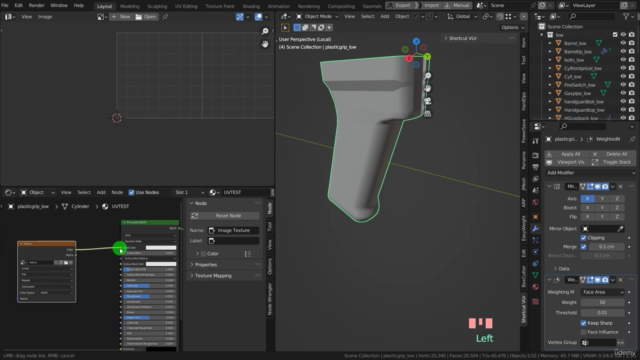The height and width of the screenshot is (360, 640).
Task: Click the image editor pan hand icon
Action: tap(265, 44)
